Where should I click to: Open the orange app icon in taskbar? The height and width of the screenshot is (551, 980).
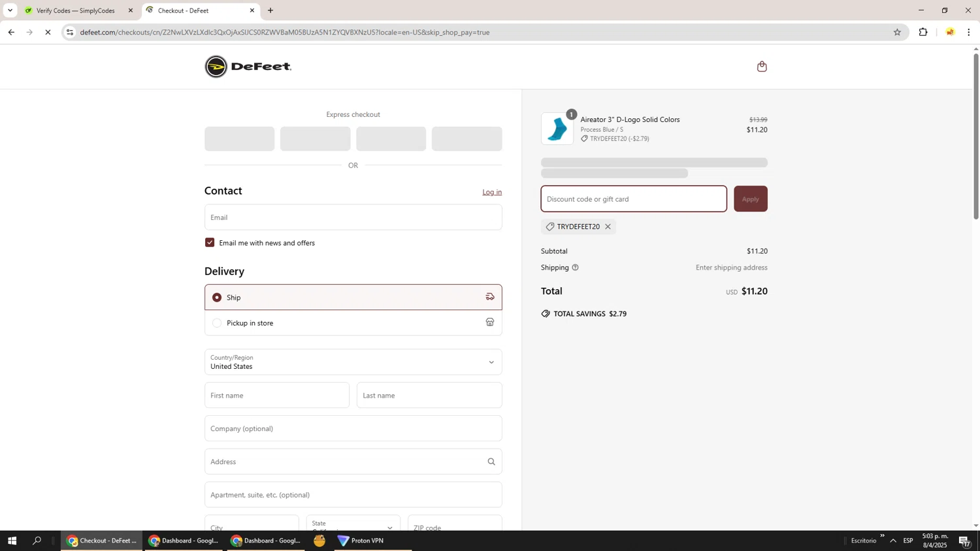(x=319, y=541)
